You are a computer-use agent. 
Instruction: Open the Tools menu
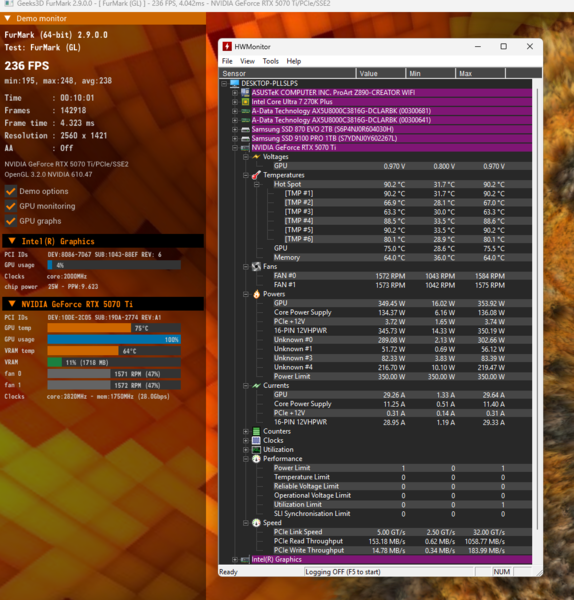click(271, 61)
